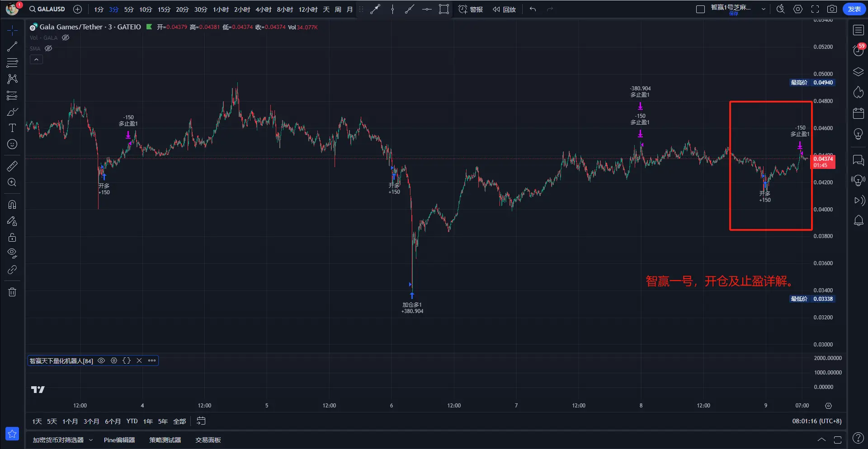This screenshot has width=868, height=449.
Task: Open the 策略测试器 tab
Action: 165,440
